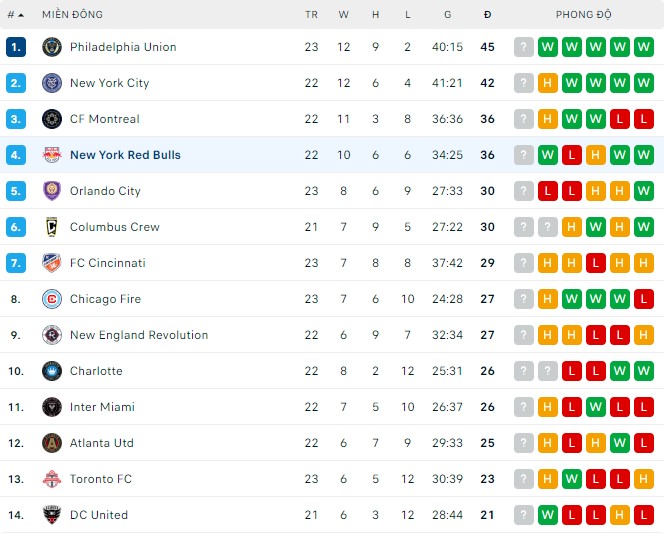This screenshot has height=535, width=664.
Task: Click the New York Red Bulls logo
Action: 52,155
